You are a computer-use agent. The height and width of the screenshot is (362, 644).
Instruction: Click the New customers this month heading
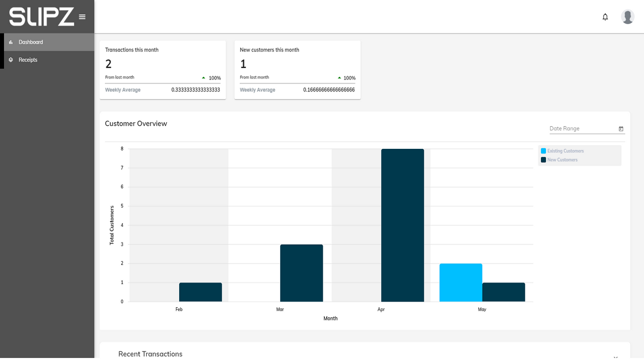click(269, 50)
